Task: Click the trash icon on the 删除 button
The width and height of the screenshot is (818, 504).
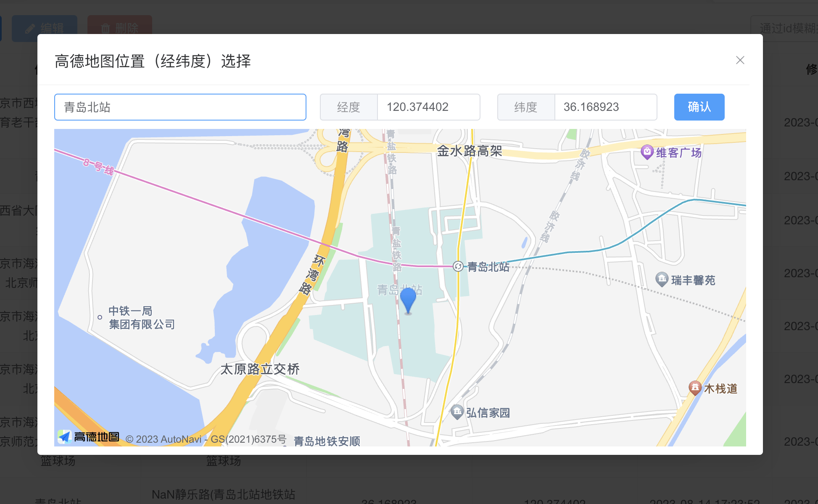Action: pos(106,28)
